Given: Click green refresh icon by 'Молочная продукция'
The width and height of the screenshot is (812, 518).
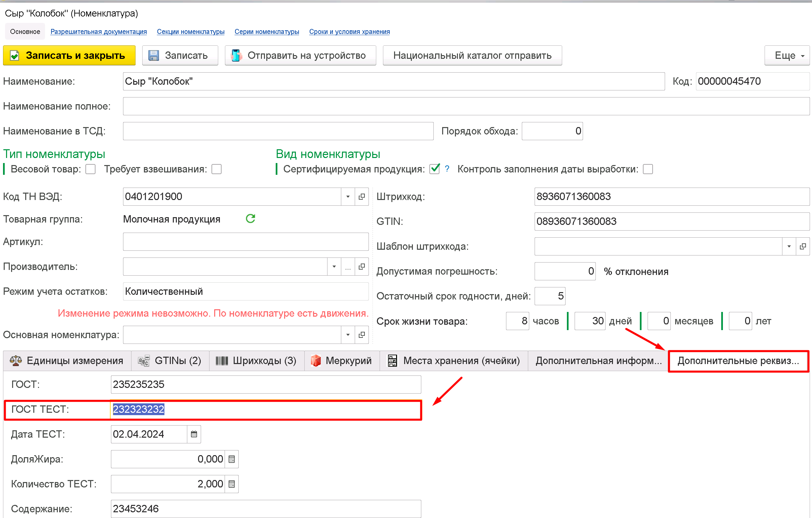Looking at the screenshot, I should (x=250, y=219).
